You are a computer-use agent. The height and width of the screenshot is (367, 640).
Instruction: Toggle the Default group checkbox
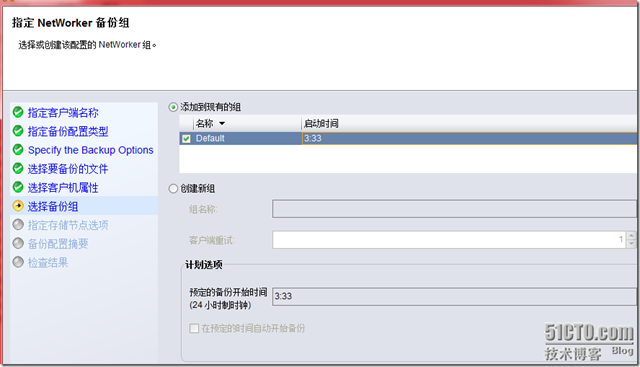[x=187, y=139]
